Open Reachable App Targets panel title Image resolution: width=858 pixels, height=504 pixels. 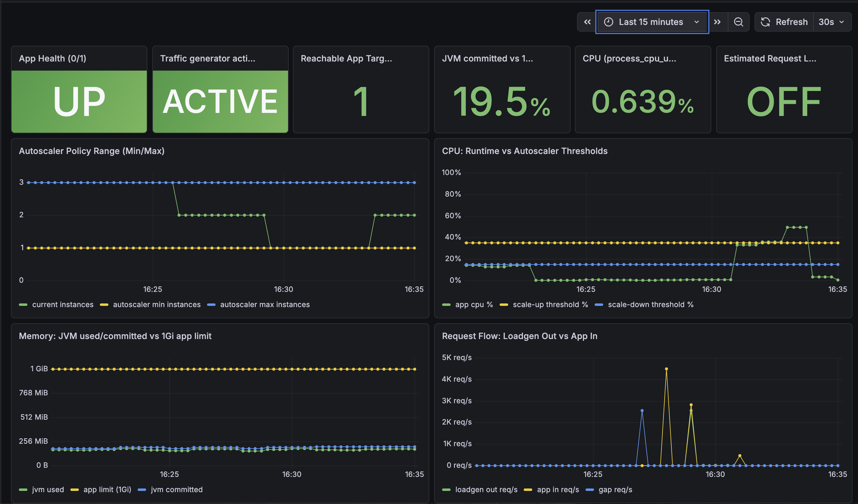[346, 58]
